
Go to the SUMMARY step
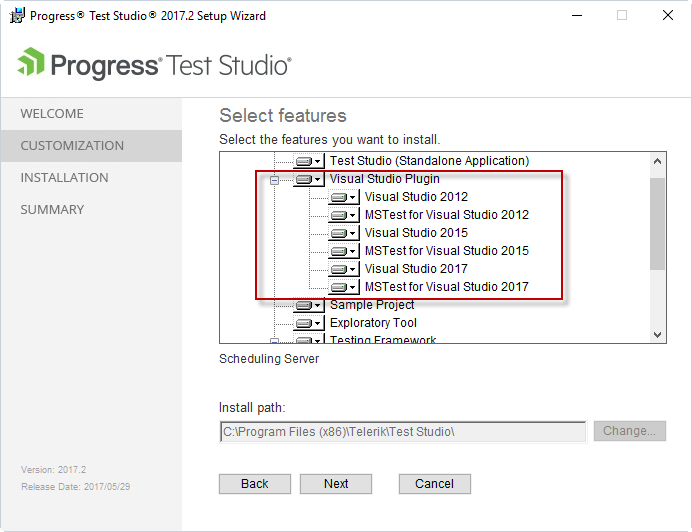[x=91, y=210]
